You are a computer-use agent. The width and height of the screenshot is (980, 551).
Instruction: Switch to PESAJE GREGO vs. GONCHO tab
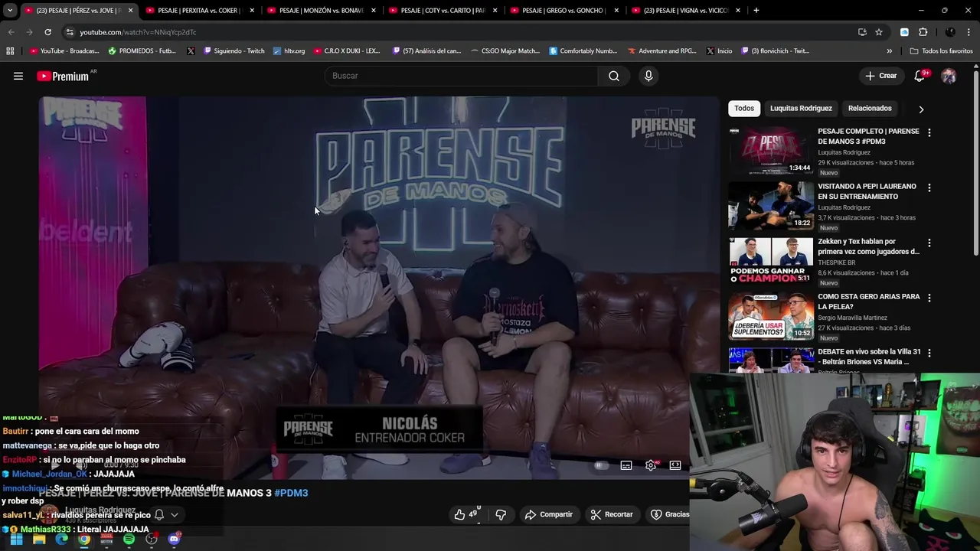click(x=563, y=11)
